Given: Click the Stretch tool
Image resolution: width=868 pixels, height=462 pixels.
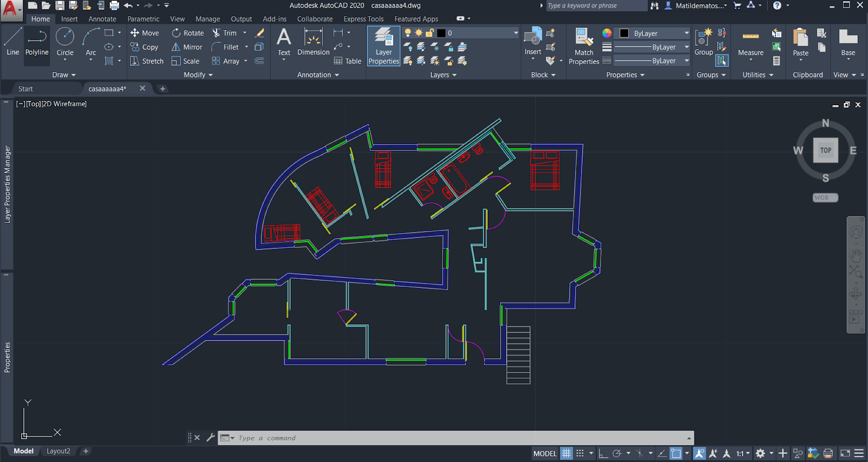Looking at the screenshot, I should tap(146, 61).
